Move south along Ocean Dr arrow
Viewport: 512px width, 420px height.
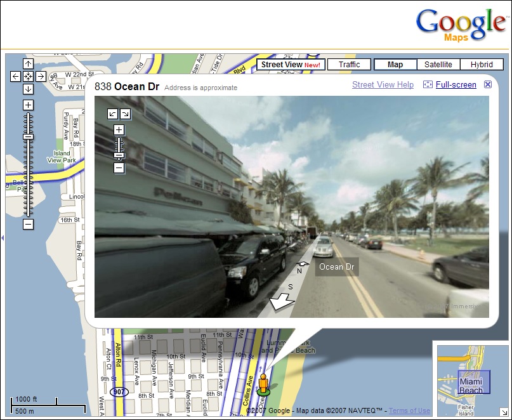282,301
